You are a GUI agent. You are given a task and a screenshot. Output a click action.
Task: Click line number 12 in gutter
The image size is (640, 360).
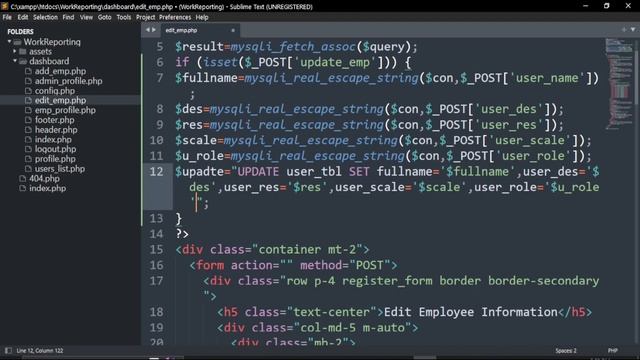coord(156,171)
